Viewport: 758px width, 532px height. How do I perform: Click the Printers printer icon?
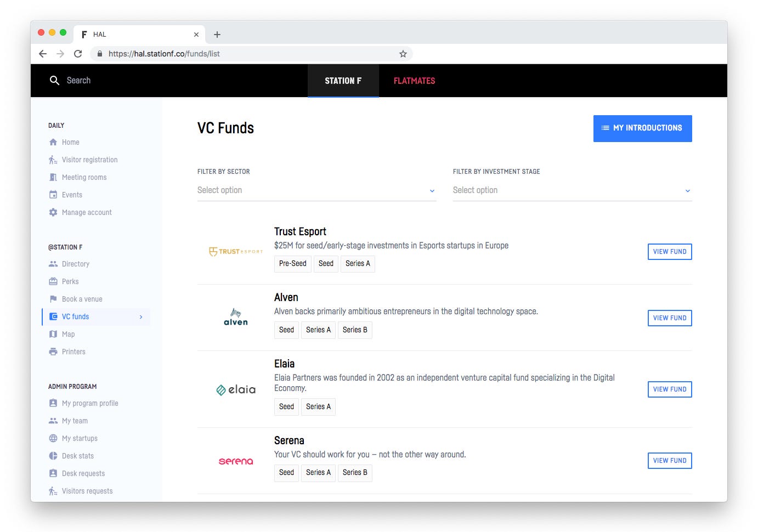click(x=53, y=352)
